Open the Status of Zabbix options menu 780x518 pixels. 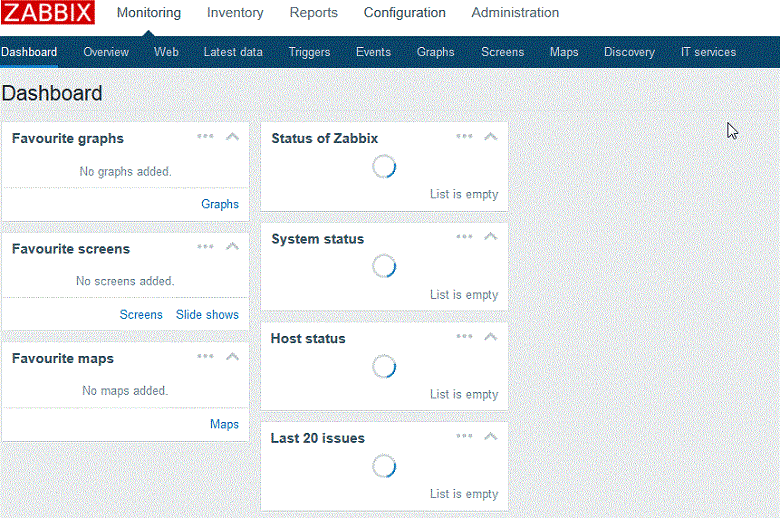click(464, 137)
